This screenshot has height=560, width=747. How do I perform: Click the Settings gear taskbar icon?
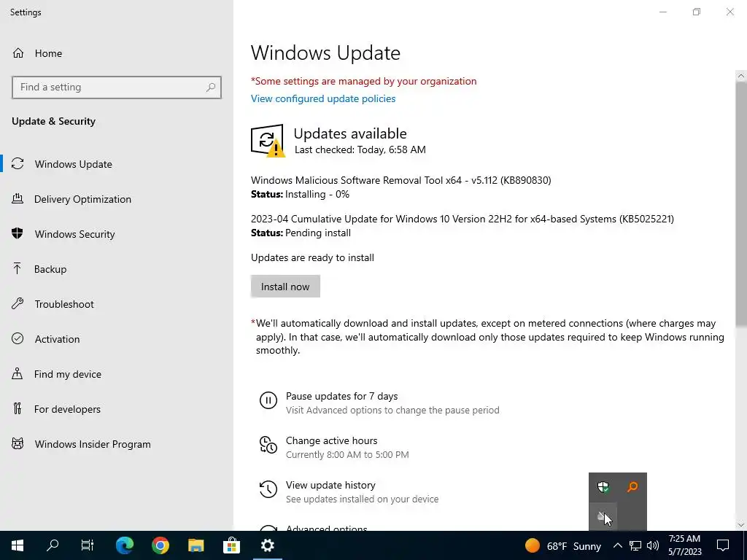pos(267,545)
